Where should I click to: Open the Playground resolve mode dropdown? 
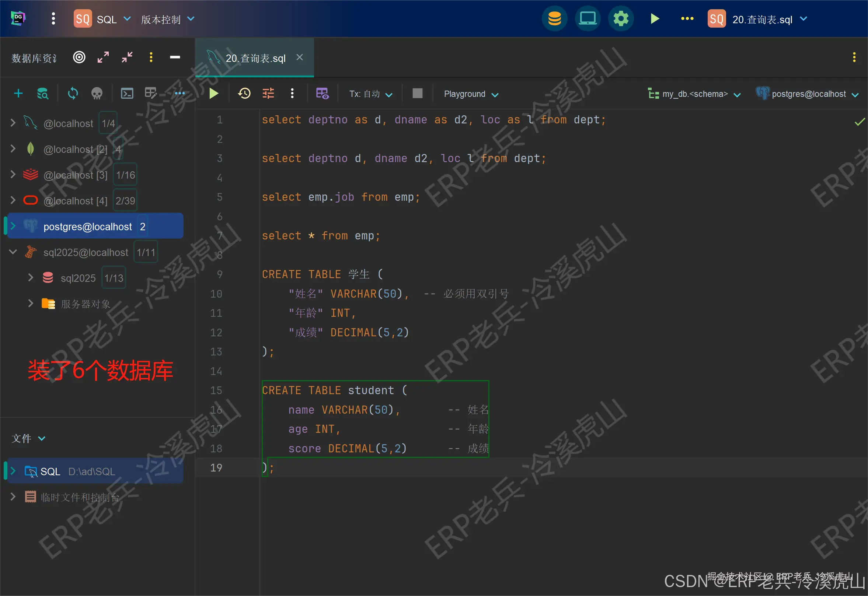pos(471,94)
